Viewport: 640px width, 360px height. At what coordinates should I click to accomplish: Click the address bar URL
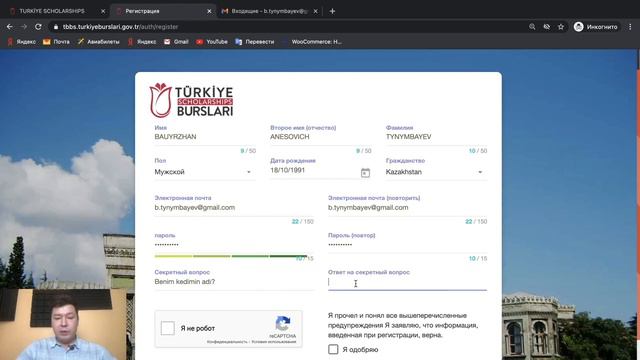tap(120, 27)
